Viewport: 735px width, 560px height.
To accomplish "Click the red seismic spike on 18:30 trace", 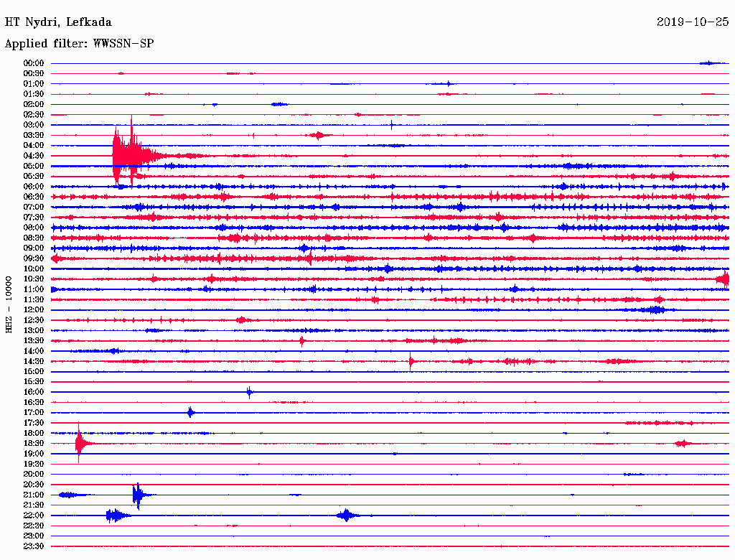I will tap(80, 443).
